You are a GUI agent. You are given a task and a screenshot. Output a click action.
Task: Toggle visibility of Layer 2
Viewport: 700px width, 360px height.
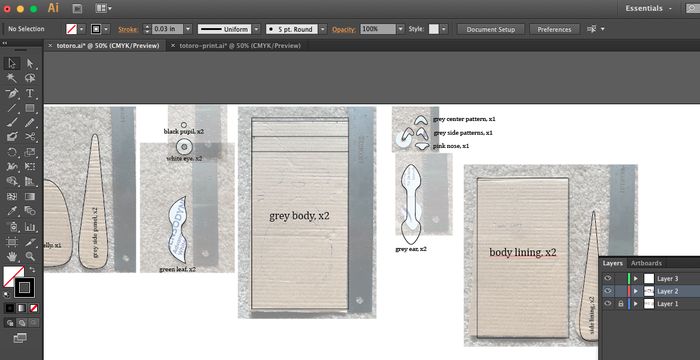tap(607, 291)
